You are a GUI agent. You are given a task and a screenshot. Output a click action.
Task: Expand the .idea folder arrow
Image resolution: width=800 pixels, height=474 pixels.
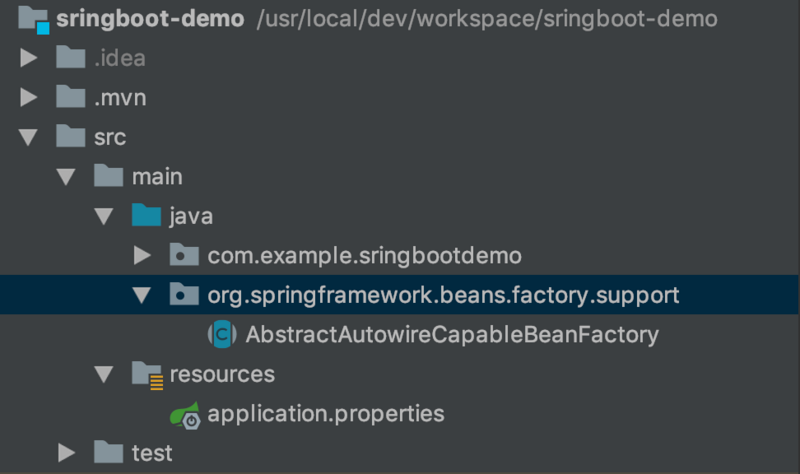pyautogui.click(x=29, y=58)
